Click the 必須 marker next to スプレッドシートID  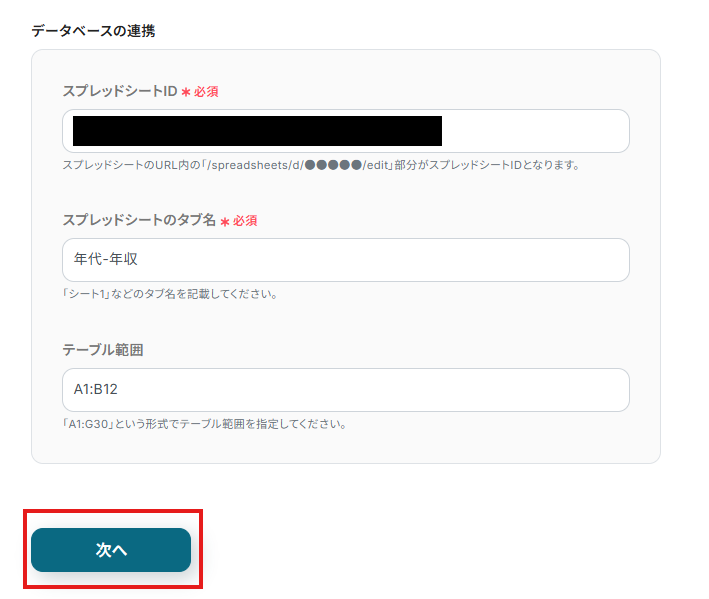206,92
